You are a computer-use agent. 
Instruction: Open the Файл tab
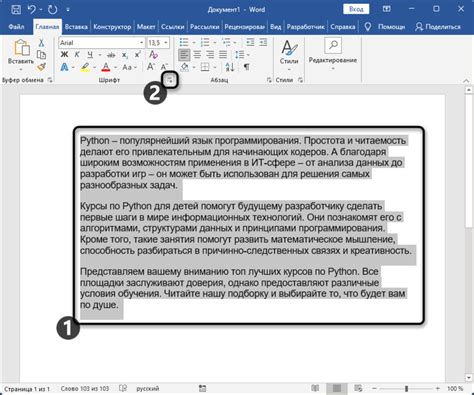tap(16, 27)
